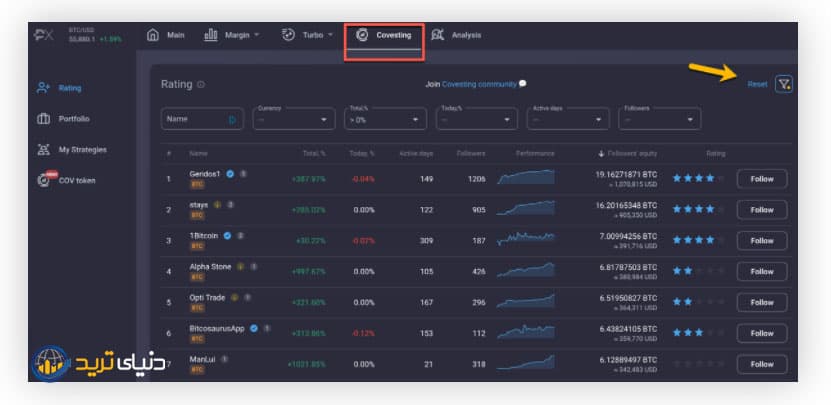Sort by Today,% column header
The width and height of the screenshot is (831, 405).
point(362,153)
